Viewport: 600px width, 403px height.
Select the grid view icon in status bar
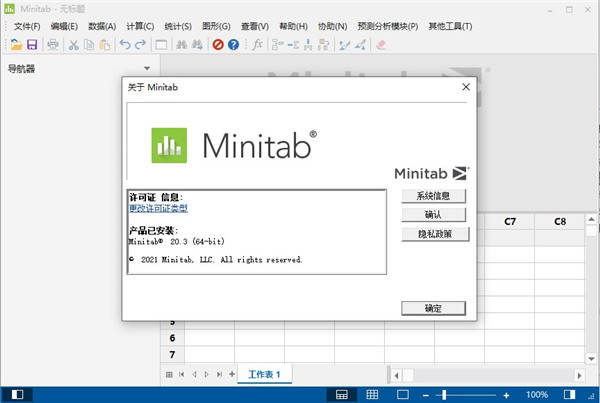(x=372, y=395)
